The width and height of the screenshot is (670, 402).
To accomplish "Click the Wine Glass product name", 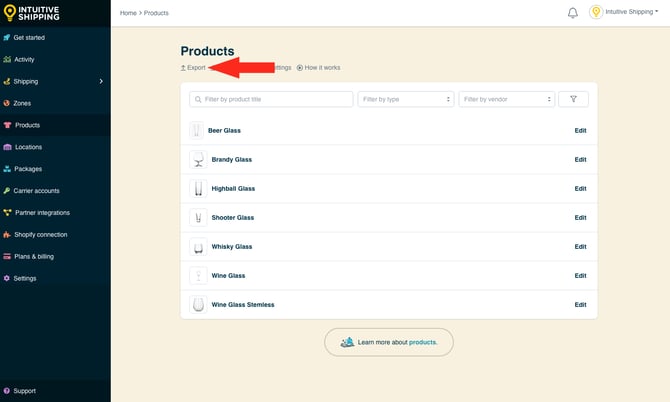I will point(229,276).
